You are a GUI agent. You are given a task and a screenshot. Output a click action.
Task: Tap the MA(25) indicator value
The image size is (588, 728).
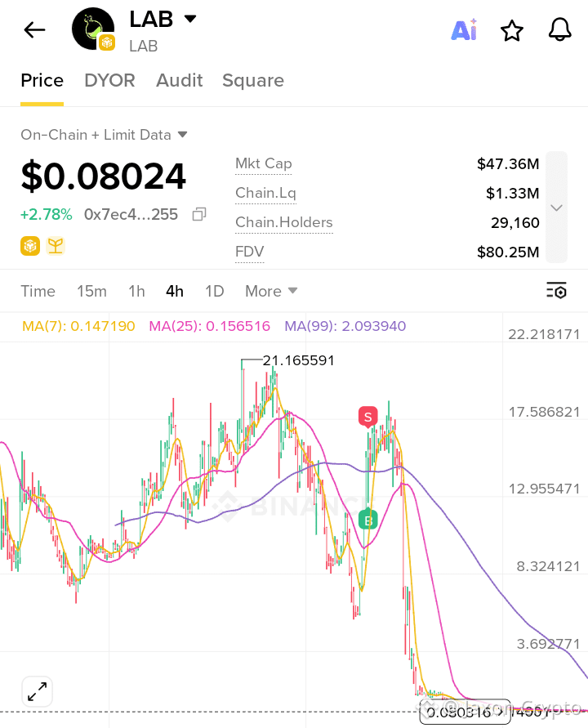[x=209, y=326]
